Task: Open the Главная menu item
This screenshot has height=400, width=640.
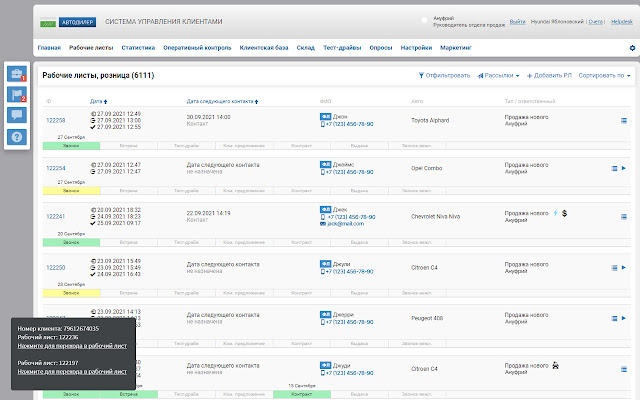Action: click(49, 48)
